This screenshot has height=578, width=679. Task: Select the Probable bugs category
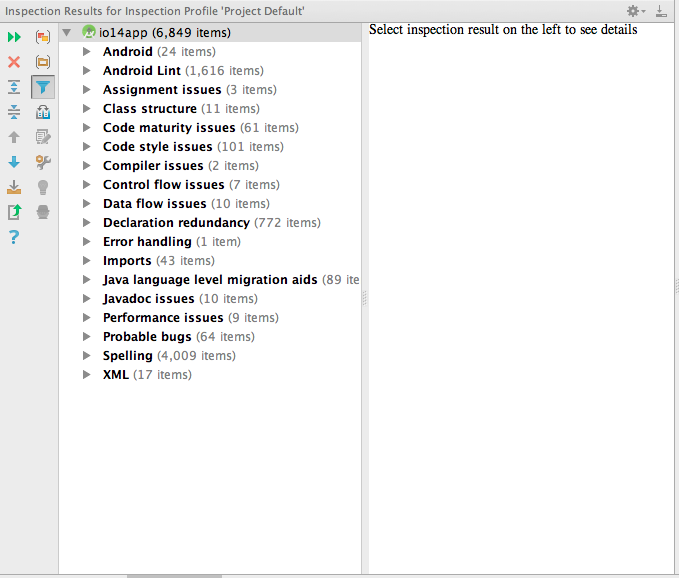tap(147, 337)
